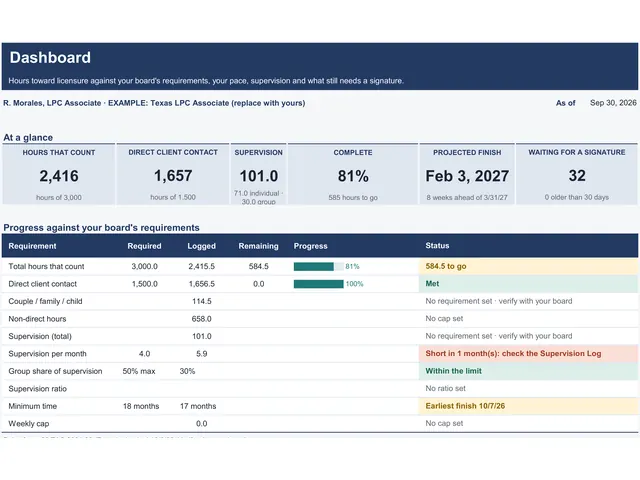Click '0 older than 30 days' note
This screenshot has height=480, width=640.
click(x=577, y=197)
